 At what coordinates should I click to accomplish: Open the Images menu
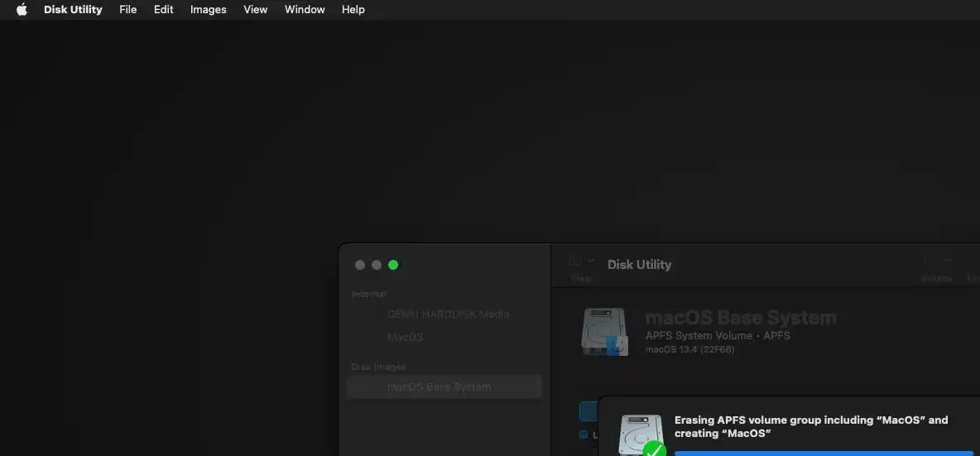(x=208, y=9)
